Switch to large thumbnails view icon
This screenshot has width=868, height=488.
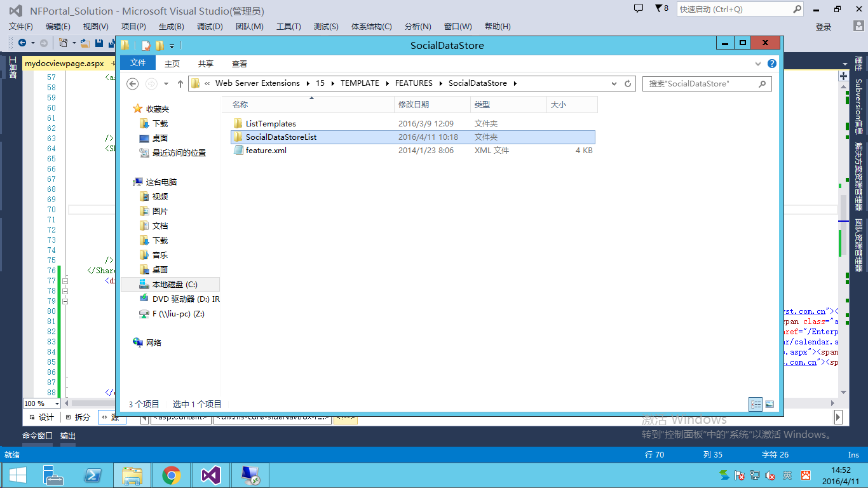point(770,403)
